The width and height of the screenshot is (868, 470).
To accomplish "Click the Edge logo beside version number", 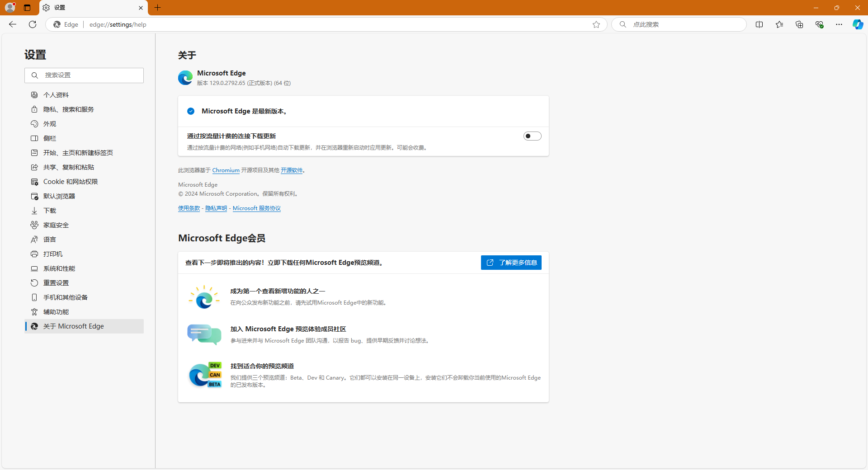I will coord(185,78).
